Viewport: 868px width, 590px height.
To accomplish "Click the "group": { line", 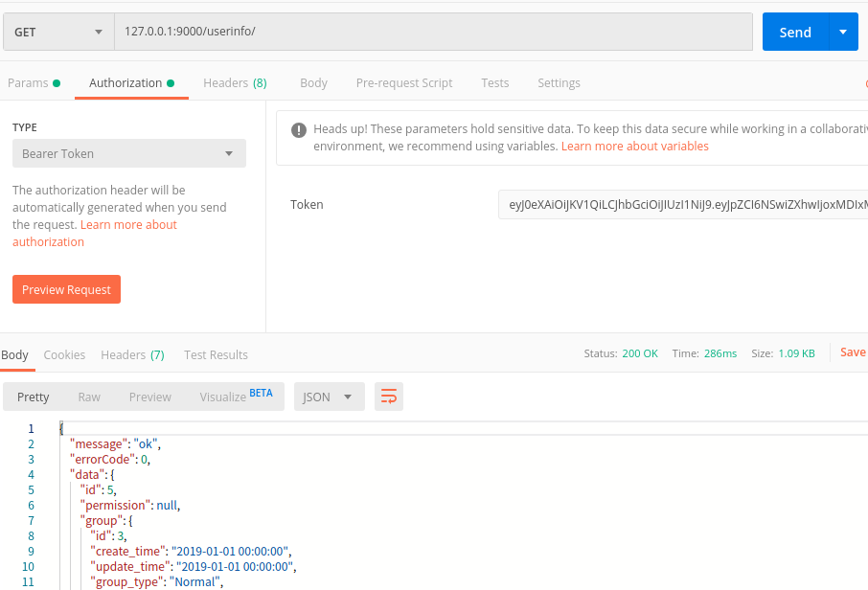I will coord(106,520).
